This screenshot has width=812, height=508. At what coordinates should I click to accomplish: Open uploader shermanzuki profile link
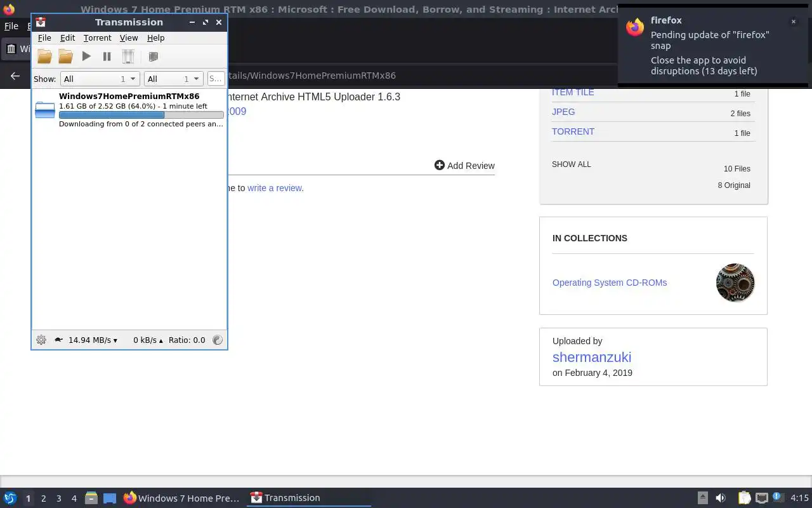pyautogui.click(x=592, y=357)
